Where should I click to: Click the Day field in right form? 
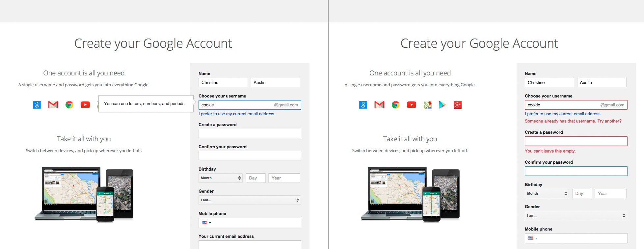pos(582,193)
